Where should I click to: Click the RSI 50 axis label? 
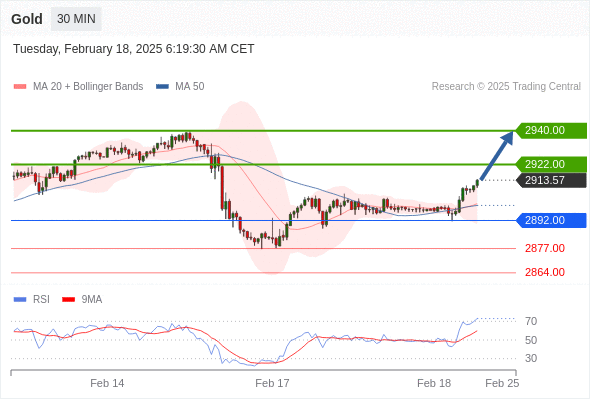tap(531, 340)
